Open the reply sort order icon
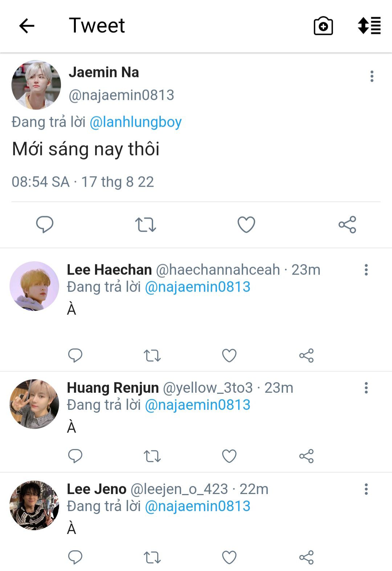This screenshot has width=392, height=571. click(x=369, y=26)
